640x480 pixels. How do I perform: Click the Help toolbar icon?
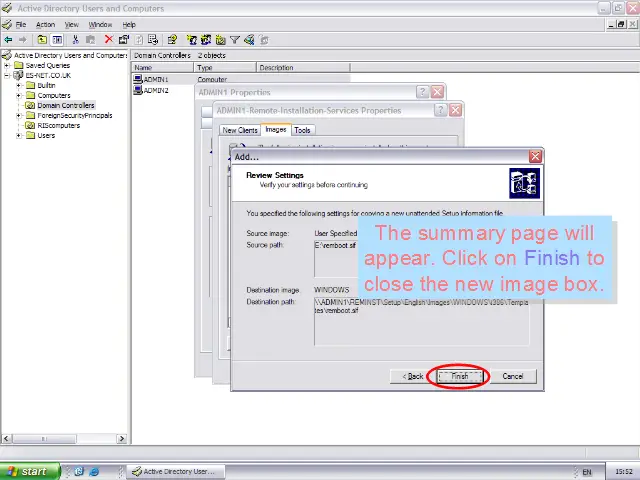(172, 40)
